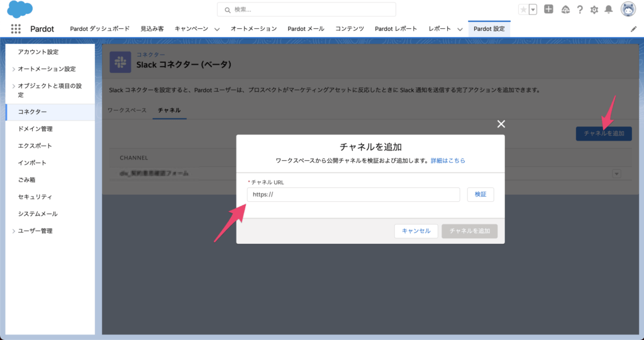Expand ユーザー管理 in the sidebar

pyautogui.click(x=14, y=231)
